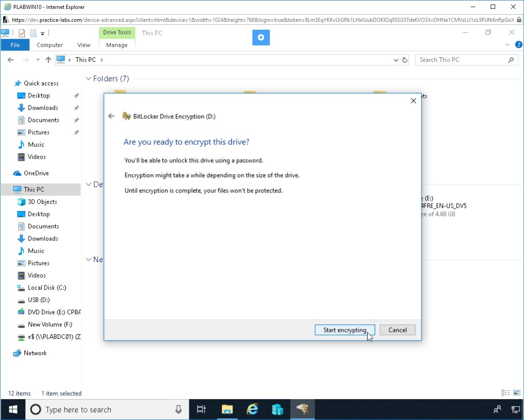Navigate back in File Explorer
The height and width of the screenshot is (420, 524).
[x=11, y=60]
